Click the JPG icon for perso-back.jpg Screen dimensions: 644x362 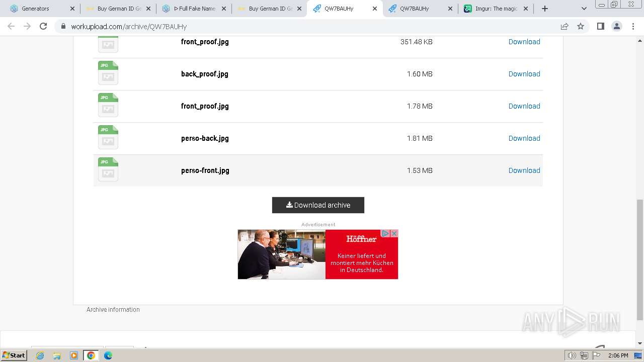pyautogui.click(x=108, y=137)
